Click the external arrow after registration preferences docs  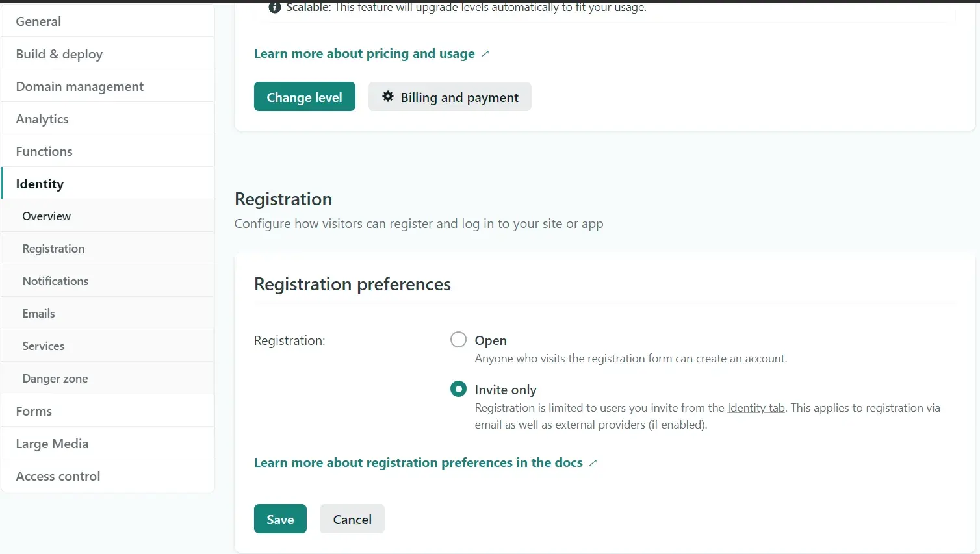[593, 463]
